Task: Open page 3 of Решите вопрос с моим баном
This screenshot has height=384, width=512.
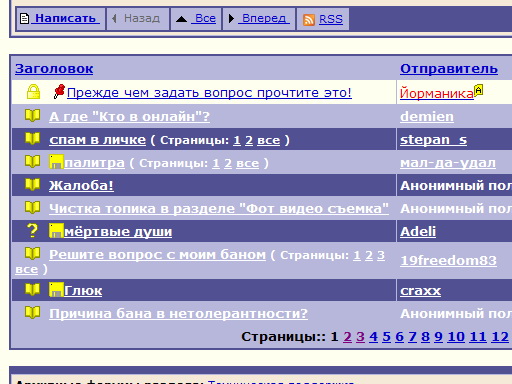Action: tap(381, 255)
